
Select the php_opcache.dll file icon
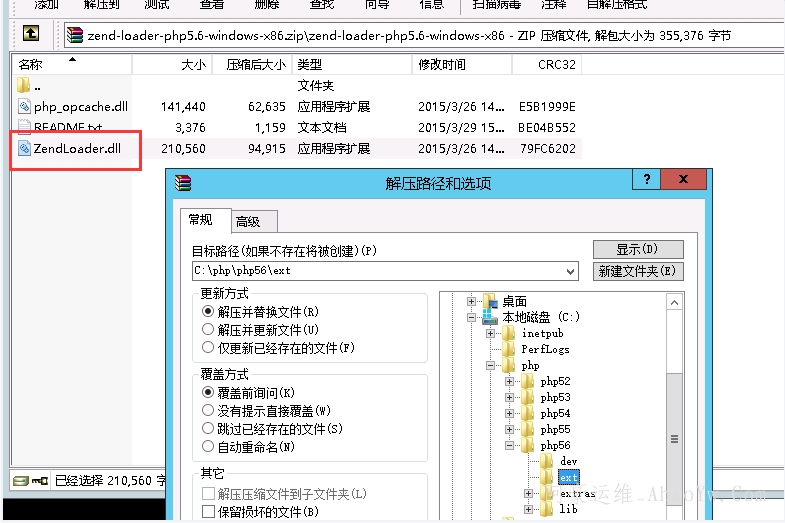click(25, 106)
